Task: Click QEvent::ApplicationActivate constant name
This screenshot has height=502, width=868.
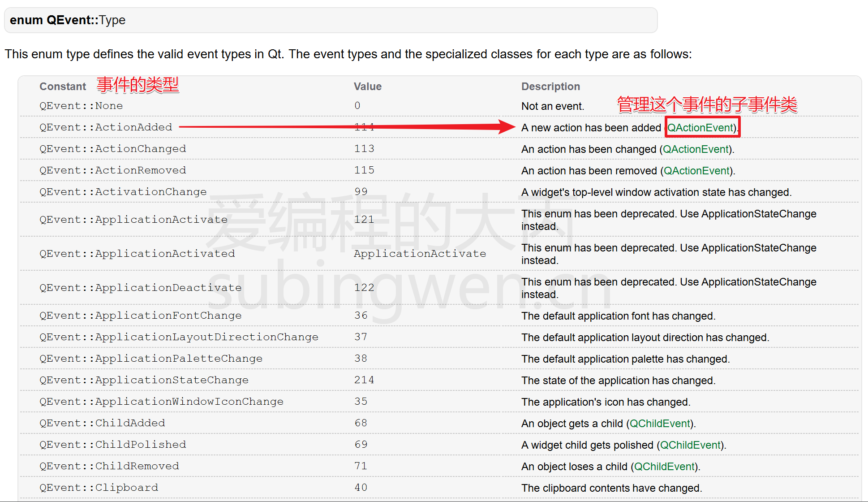Action: coord(133,220)
